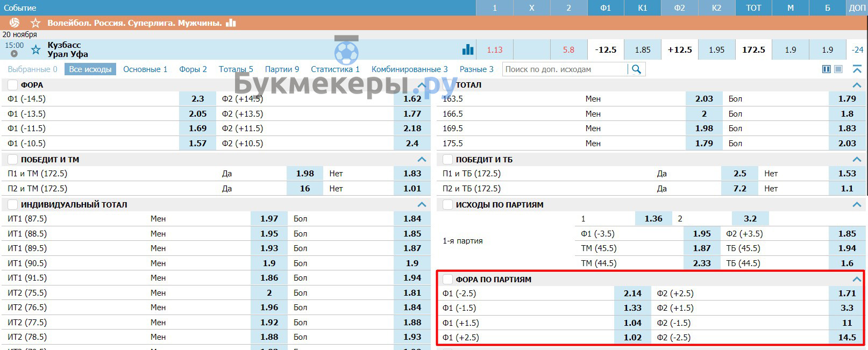Switch to single-column layout view icon
Screen dimensions: 868x350
point(838,69)
